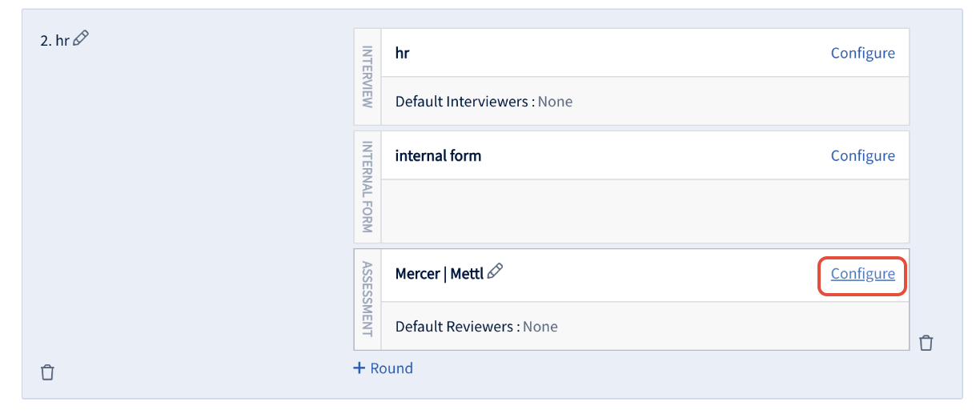Screen dimensions: 980x414
Task: Click None value beside Default Reviewers
Action: point(540,327)
